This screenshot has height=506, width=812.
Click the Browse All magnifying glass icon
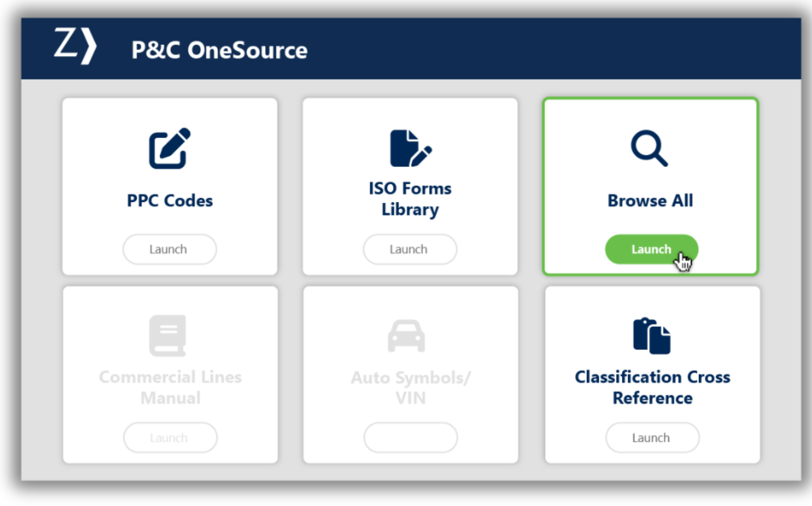point(649,148)
